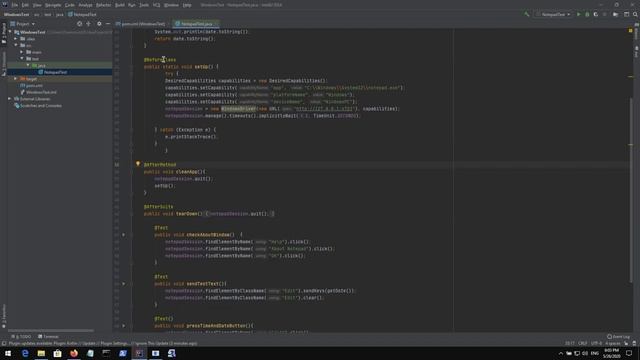
Task: Click the CRLF line separator in the status bar
Action: pyautogui.click(x=582, y=343)
